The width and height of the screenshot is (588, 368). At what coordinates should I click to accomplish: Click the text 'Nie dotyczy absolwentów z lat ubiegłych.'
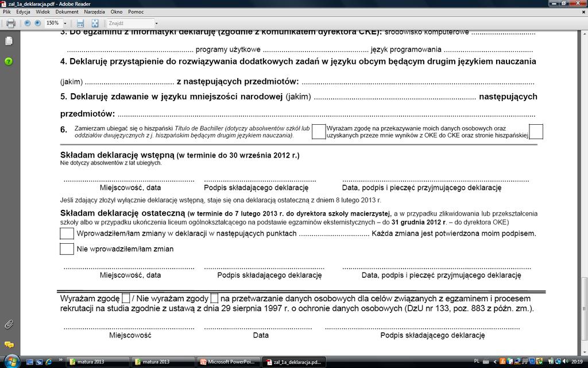tap(111, 163)
